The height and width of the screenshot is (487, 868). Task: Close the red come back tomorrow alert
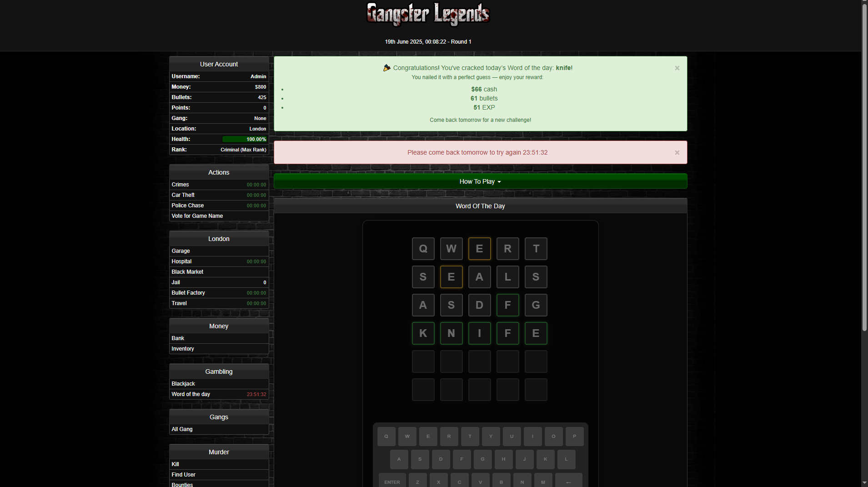click(x=677, y=153)
